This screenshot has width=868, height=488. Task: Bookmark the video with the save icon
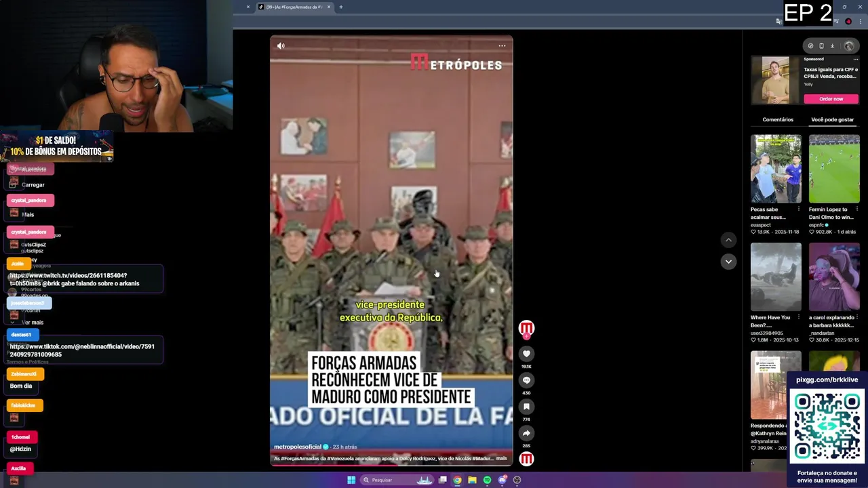(526, 407)
